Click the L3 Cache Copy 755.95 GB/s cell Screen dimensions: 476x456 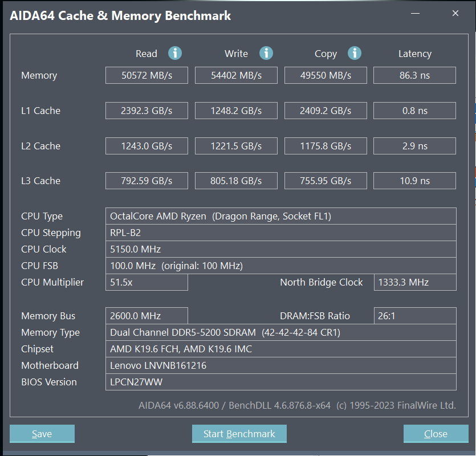[326, 181]
